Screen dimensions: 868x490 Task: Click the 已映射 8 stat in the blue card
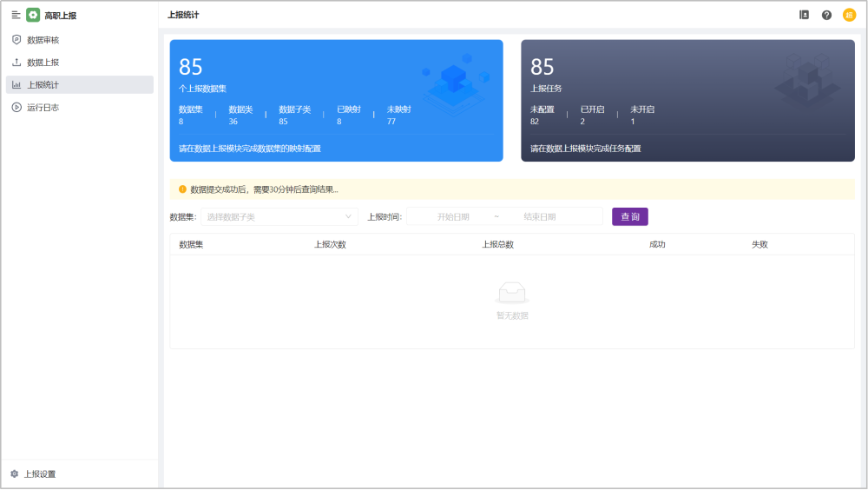click(x=349, y=116)
